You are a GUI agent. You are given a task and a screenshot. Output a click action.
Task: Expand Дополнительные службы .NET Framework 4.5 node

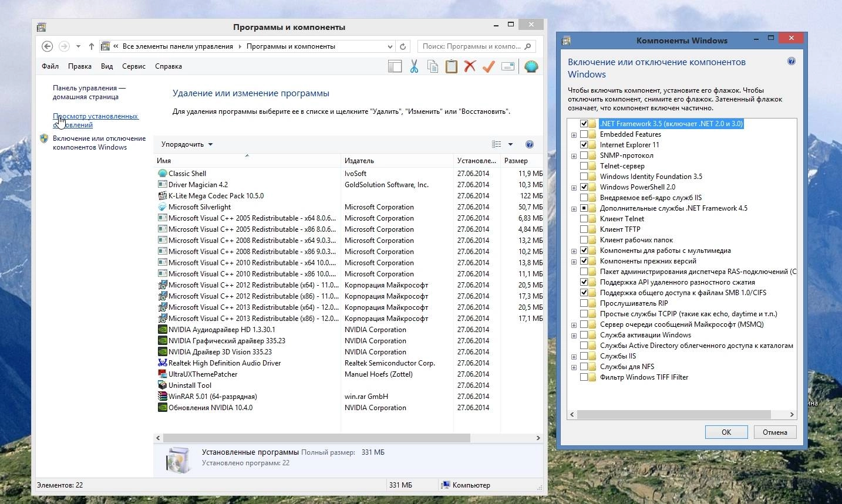pos(574,209)
